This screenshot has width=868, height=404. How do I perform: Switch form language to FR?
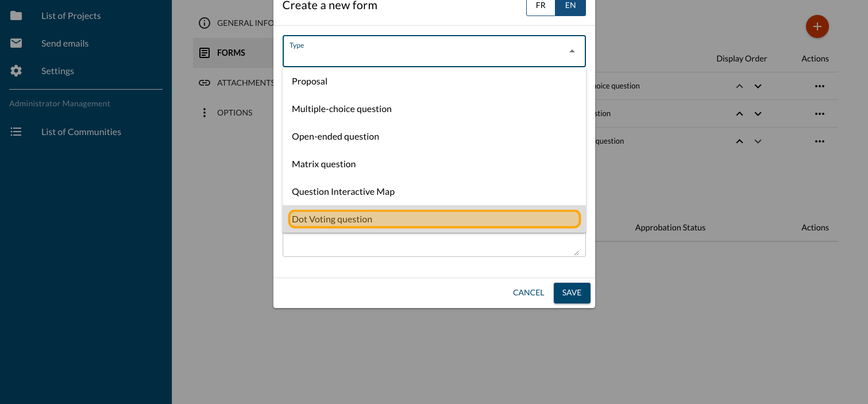[x=541, y=6]
